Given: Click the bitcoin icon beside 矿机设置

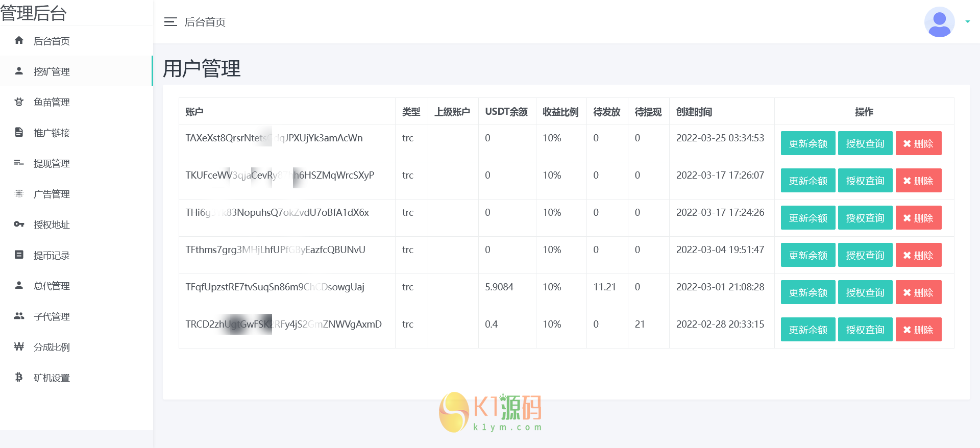Looking at the screenshot, I should (19, 377).
